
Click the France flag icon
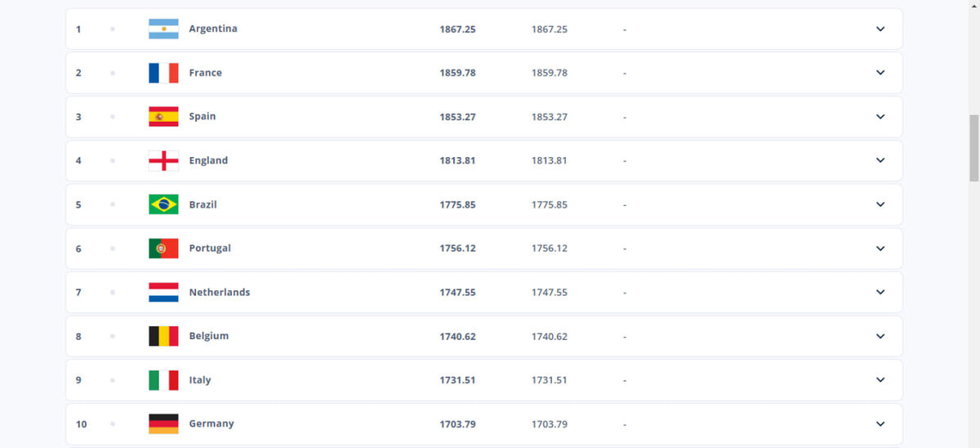(163, 73)
